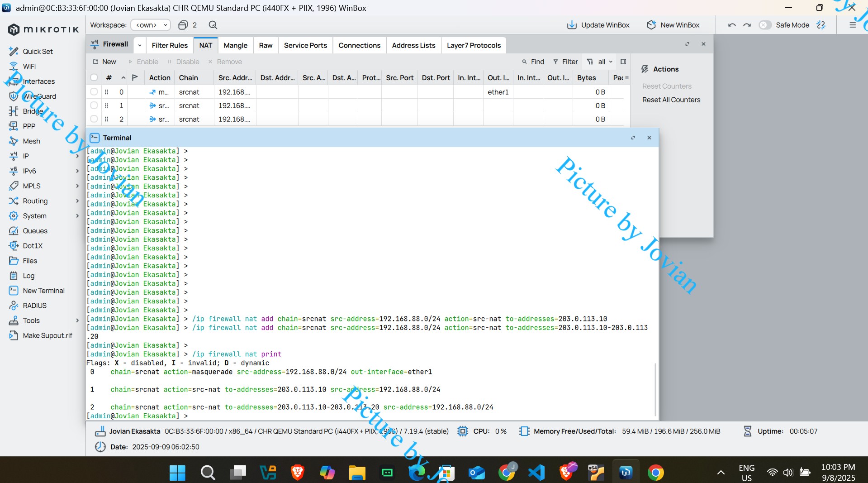Image resolution: width=868 pixels, height=483 pixels.
Task: Expand the IP submenu
Action: tap(77, 156)
